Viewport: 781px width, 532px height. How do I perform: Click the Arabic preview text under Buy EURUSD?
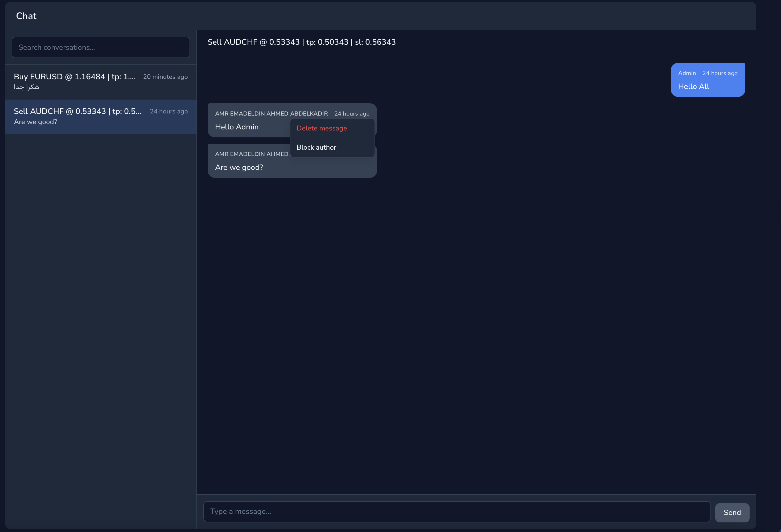pos(26,87)
